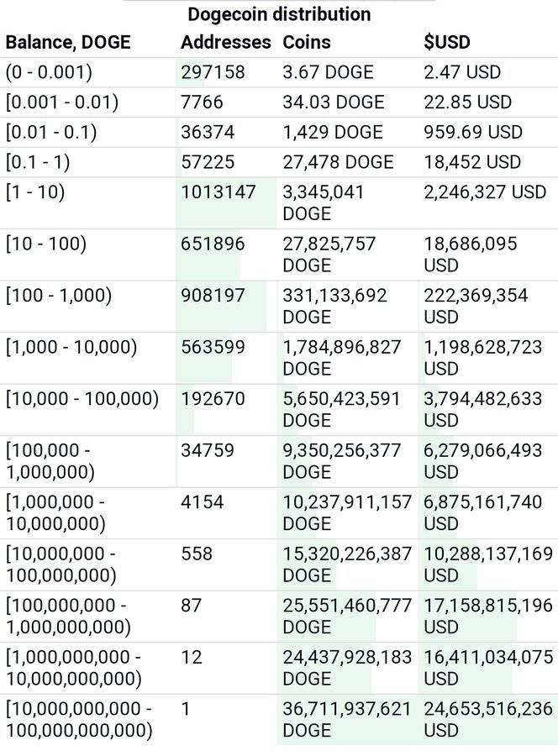Click the Balance, DOGE column header
558x756 pixels.
point(68,42)
